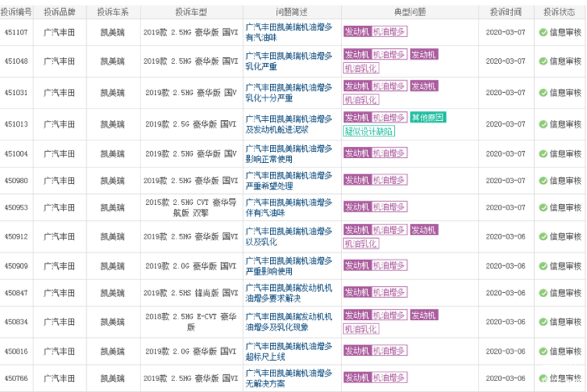Click 机油乳化 tag in row 451031
Image resolution: width=587 pixels, height=392 pixels.
[x=361, y=100]
